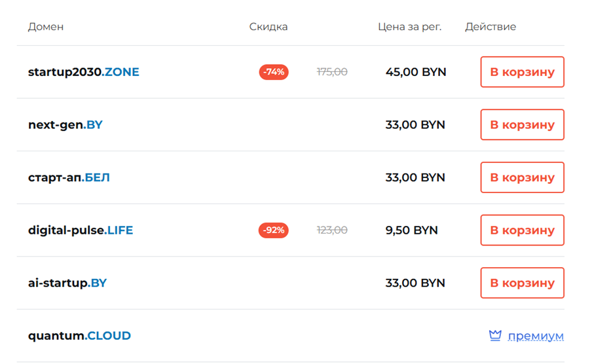Select the next-gen.BY domain name
This screenshot has height=364, width=590.
(x=65, y=125)
